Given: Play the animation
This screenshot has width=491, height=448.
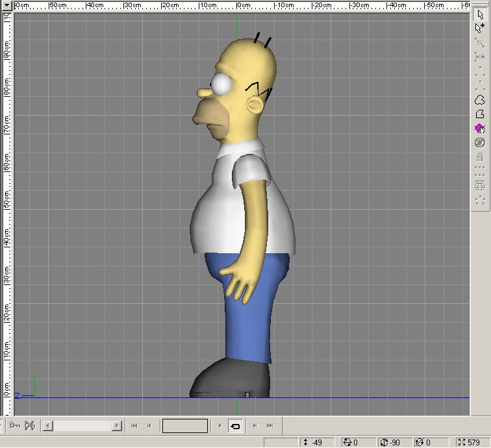Looking at the screenshot, I should pos(220,426).
